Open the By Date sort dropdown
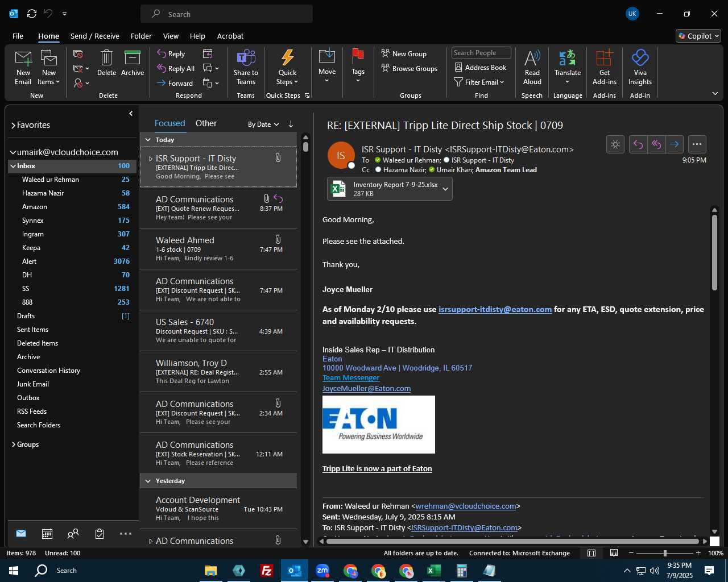 click(x=263, y=124)
